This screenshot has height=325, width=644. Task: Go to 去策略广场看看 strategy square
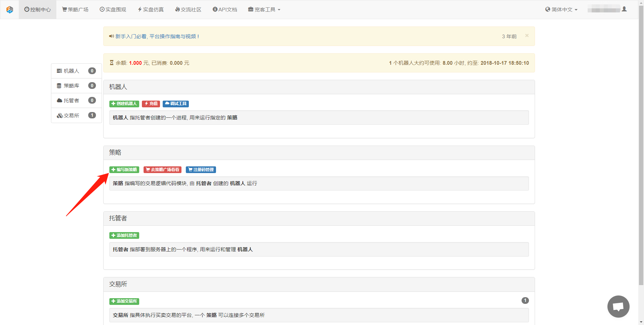[x=162, y=170]
